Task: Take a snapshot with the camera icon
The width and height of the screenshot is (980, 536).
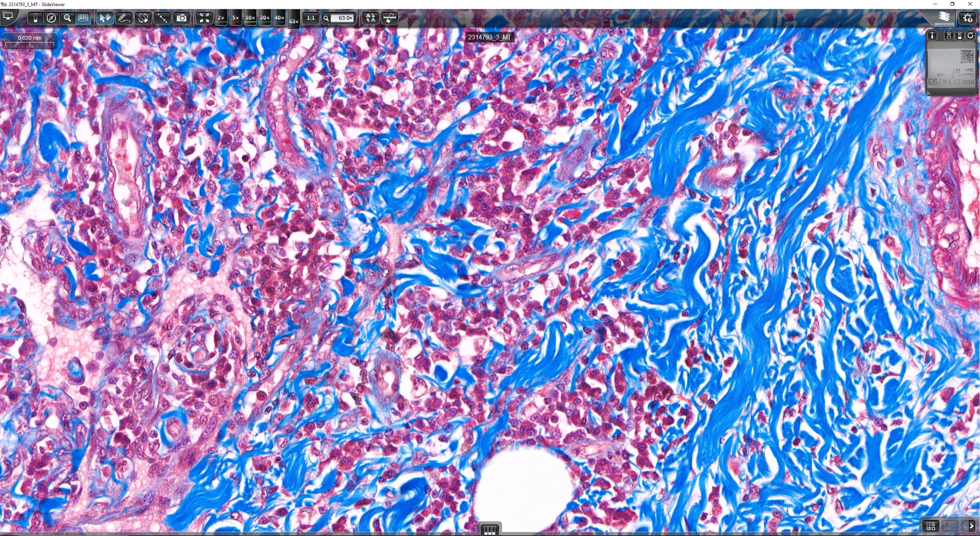Action: click(x=182, y=18)
